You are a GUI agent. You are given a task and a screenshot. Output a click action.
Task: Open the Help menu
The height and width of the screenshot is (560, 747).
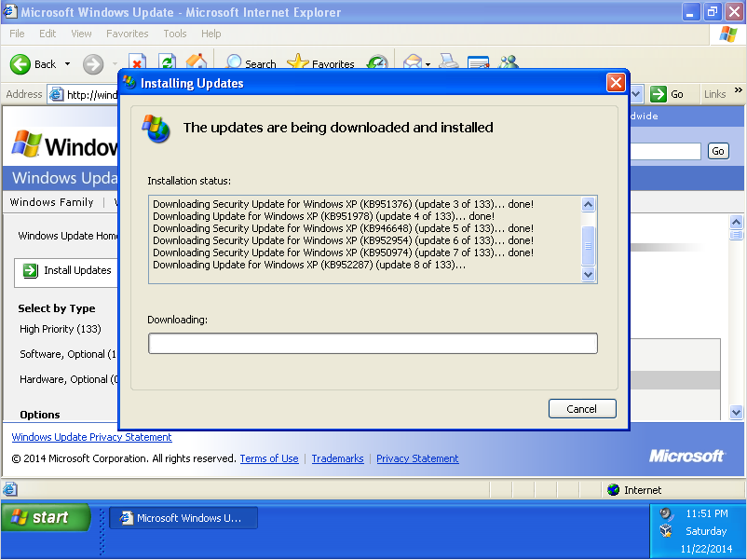tap(211, 34)
